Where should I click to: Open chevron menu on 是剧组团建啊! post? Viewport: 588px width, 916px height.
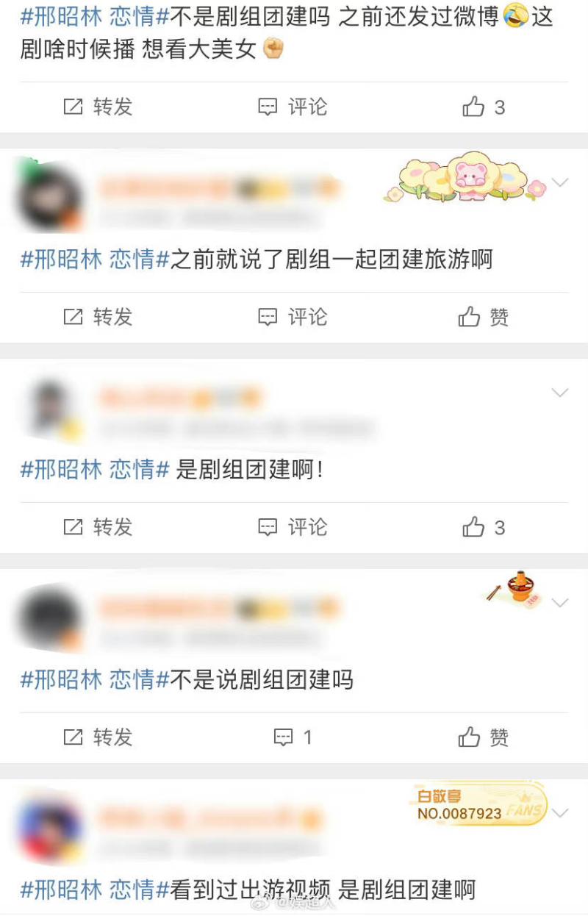(560, 393)
